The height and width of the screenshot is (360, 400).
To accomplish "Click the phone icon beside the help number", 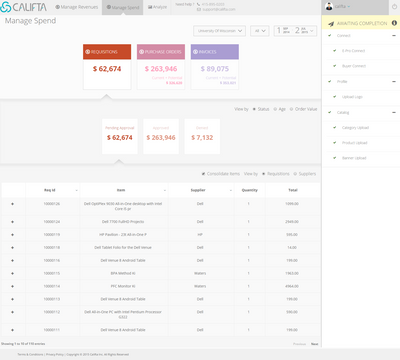I will [199, 4].
